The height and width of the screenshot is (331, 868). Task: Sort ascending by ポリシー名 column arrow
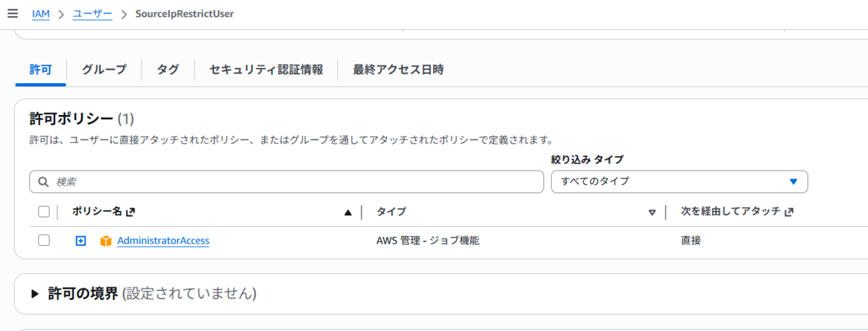click(x=348, y=212)
